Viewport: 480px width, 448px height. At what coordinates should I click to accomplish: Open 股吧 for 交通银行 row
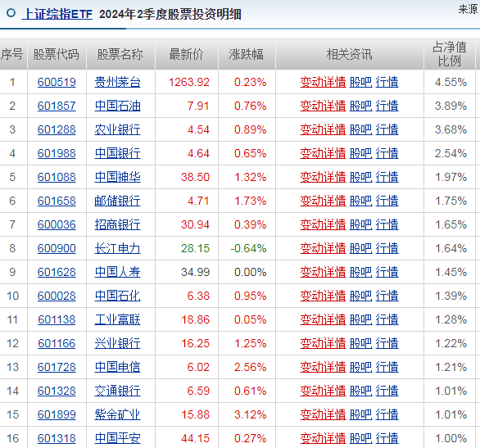[361, 391]
